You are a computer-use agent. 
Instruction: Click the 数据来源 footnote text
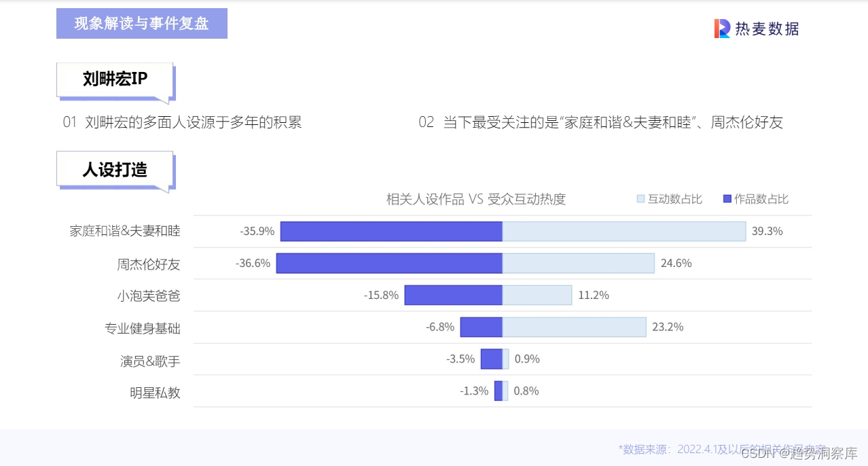pyautogui.click(x=722, y=449)
